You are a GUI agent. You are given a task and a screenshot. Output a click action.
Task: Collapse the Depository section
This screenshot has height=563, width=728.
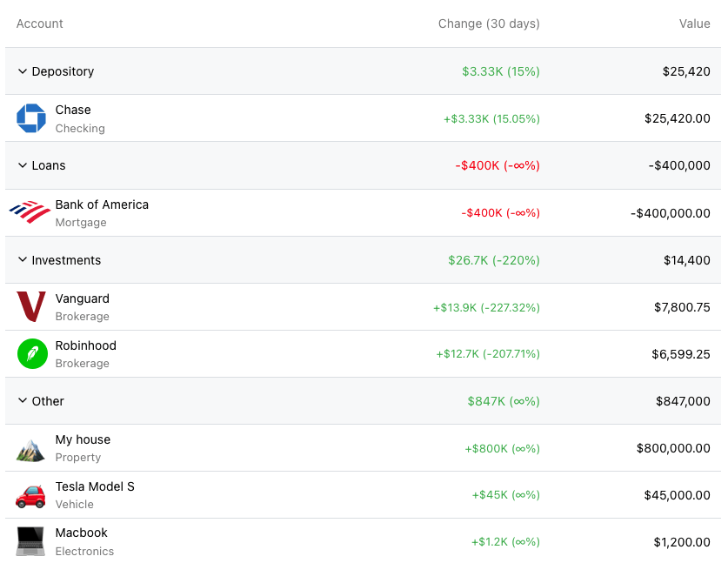point(22,71)
